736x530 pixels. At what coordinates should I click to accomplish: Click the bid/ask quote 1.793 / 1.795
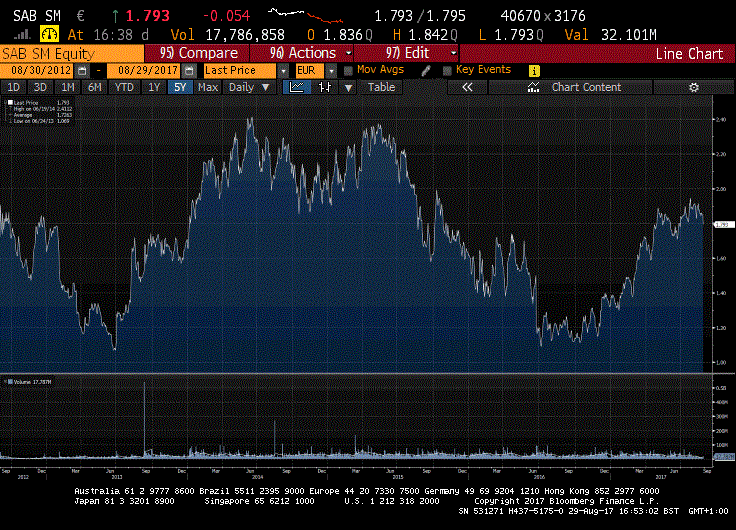420,15
